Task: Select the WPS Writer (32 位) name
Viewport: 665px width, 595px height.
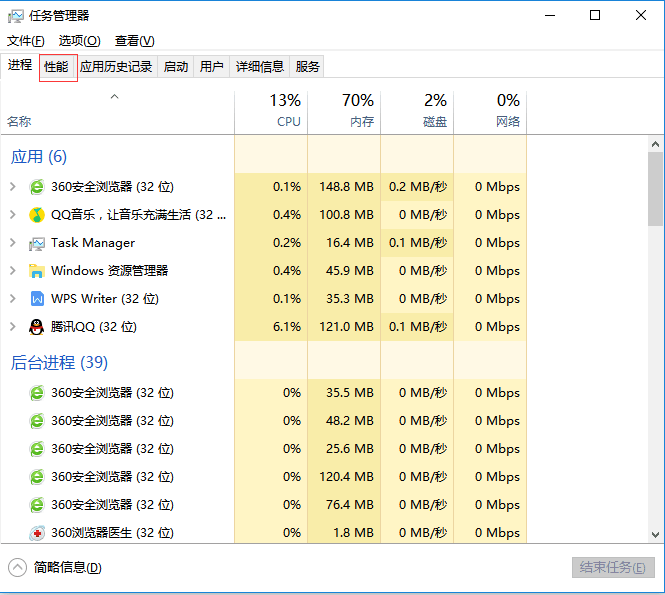Action: tap(105, 299)
